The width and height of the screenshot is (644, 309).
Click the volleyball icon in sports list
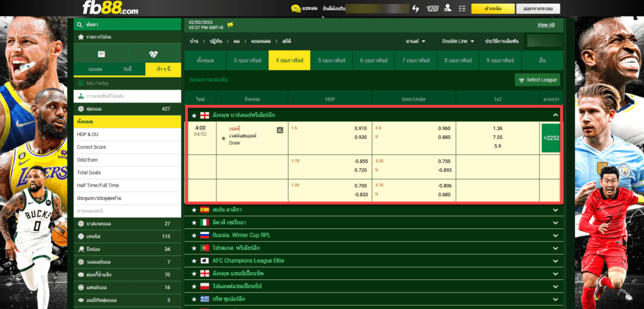[81, 262]
